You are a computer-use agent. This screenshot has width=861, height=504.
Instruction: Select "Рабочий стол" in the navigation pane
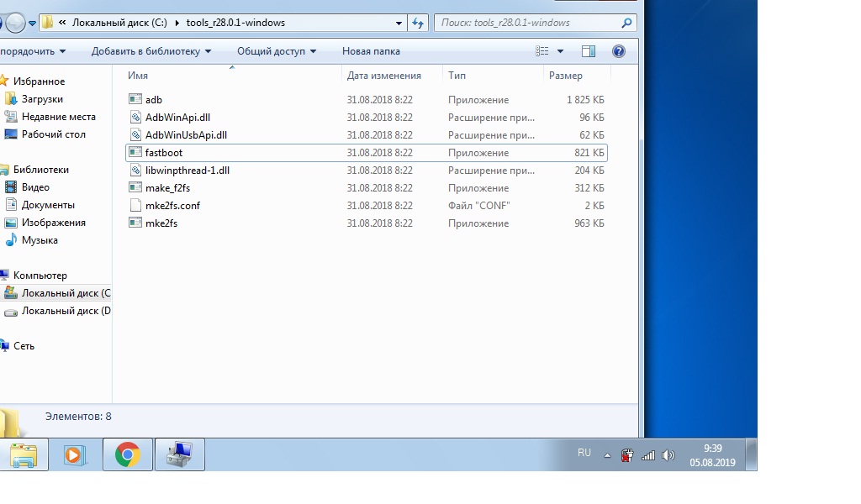pyautogui.click(x=53, y=134)
